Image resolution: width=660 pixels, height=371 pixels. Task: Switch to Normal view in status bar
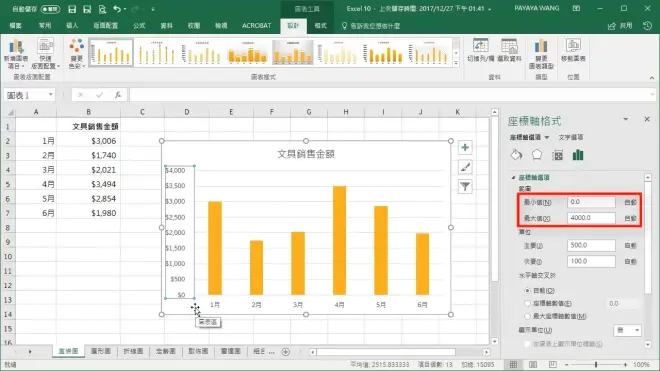(513, 364)
